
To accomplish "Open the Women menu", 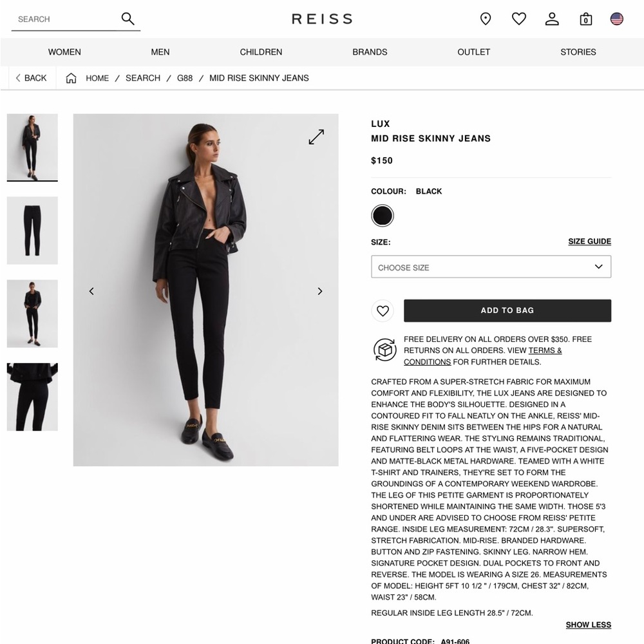I will [64, 52].
